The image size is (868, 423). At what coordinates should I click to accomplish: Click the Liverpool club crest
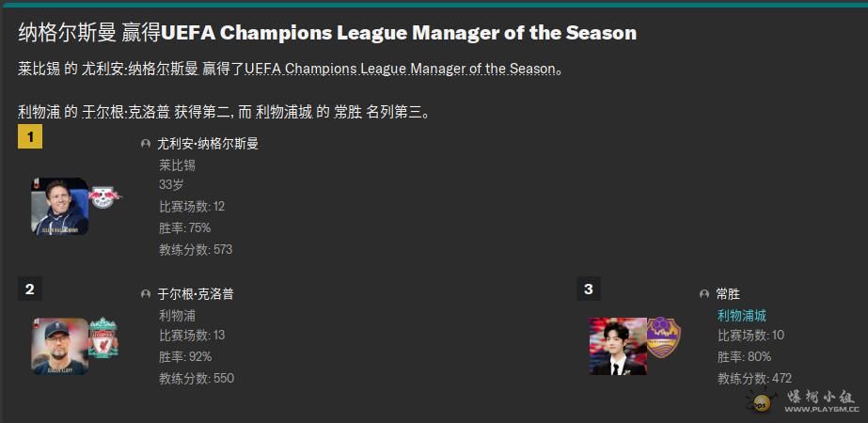point(103,337)
